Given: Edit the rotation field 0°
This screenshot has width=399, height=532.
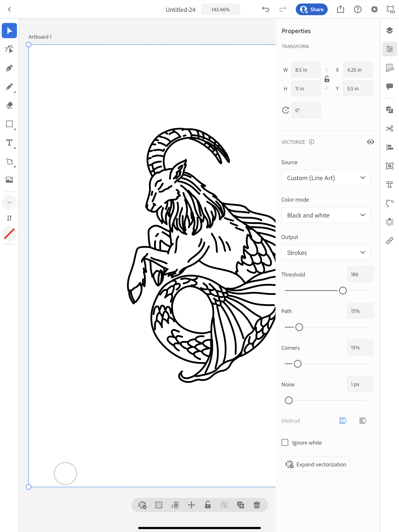Looking at the screenshot, I should [x=306, y=110].
